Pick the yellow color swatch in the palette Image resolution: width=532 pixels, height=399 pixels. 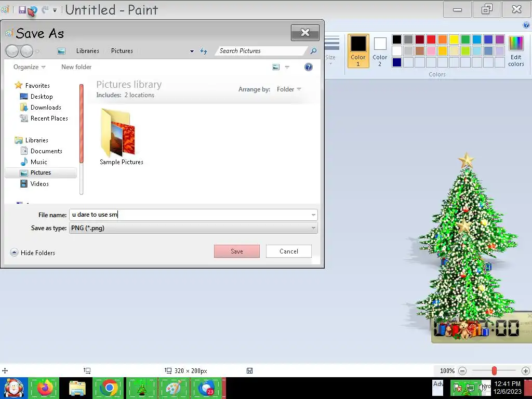pos(454,39)
